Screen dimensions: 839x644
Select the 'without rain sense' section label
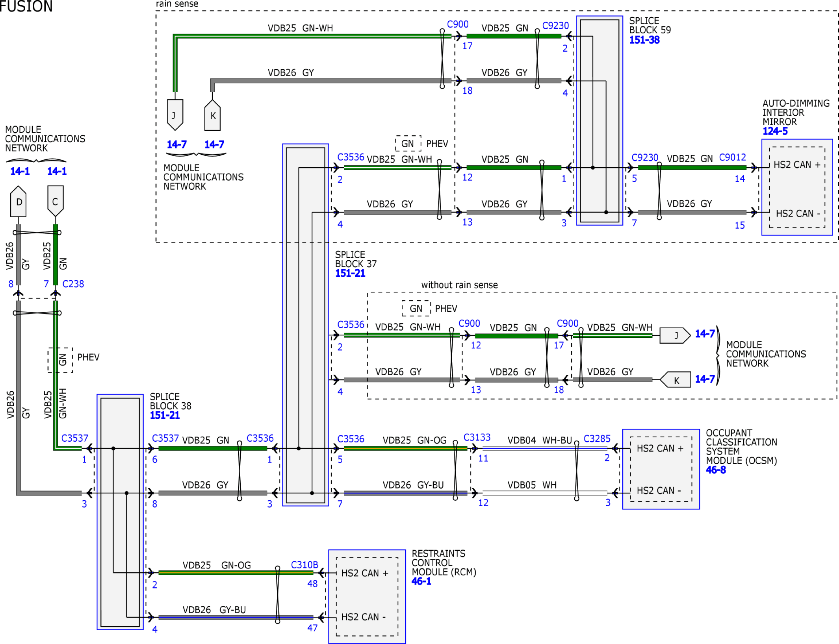(x=459, y=285)
